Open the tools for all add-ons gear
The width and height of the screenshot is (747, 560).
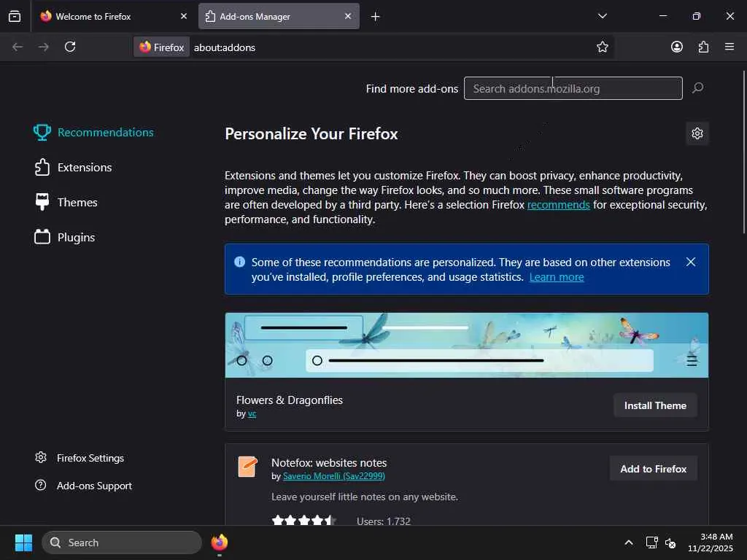pyautogui.click(x=697, y=133)
